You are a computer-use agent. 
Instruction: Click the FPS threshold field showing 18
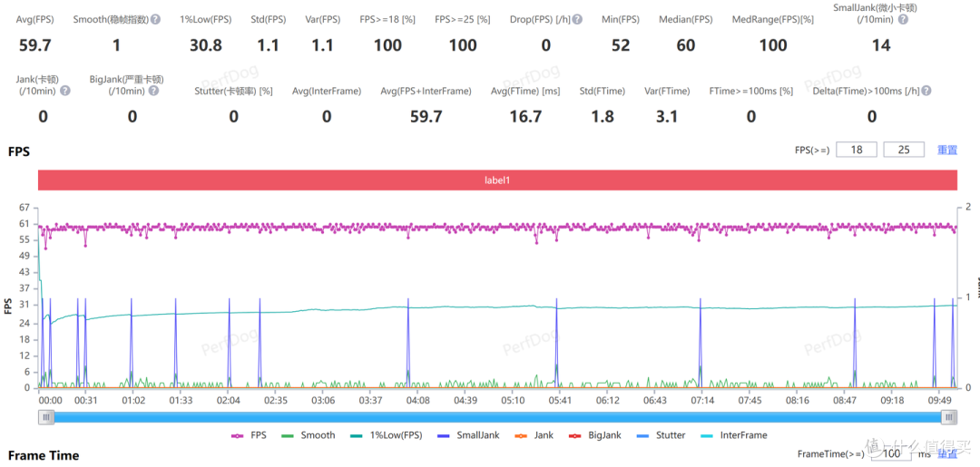(x=857, y=150)
